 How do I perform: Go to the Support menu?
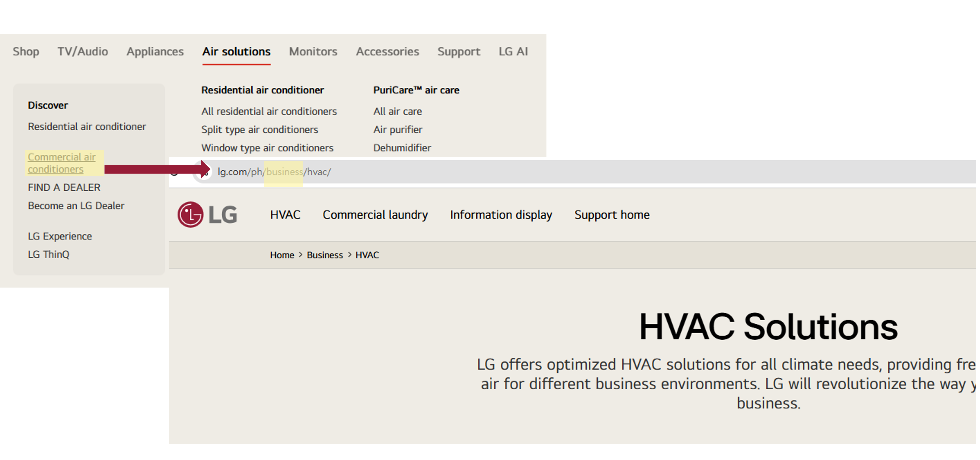tap(458, 51)
